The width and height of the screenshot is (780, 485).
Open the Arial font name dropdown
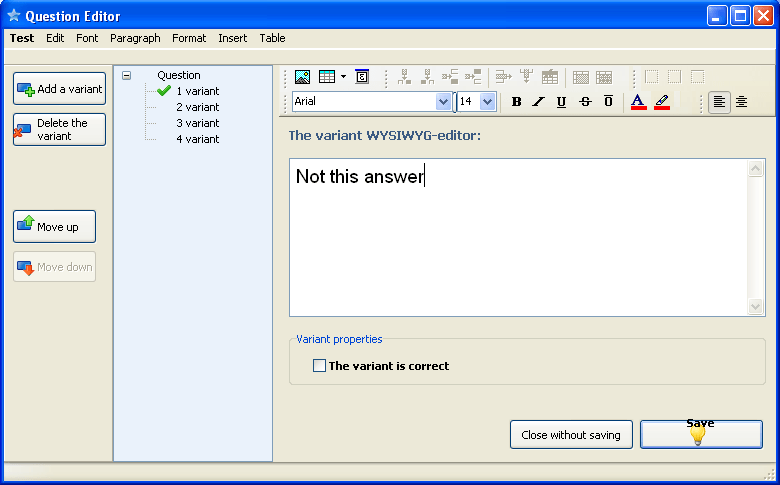443,101
